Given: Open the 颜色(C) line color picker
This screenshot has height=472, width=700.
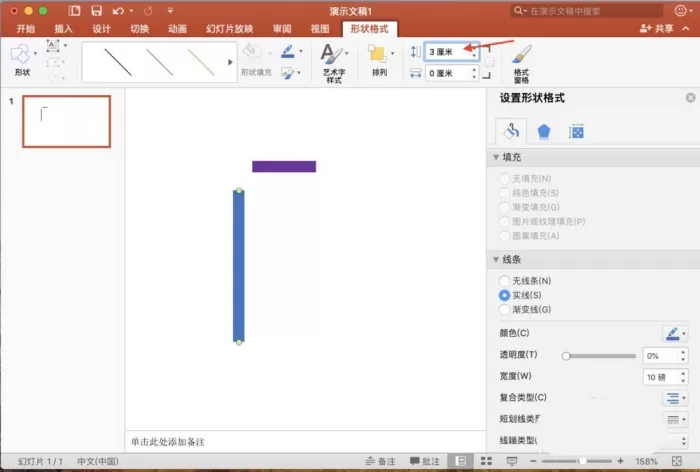Looking at the screenshot, I should [675, 333].
